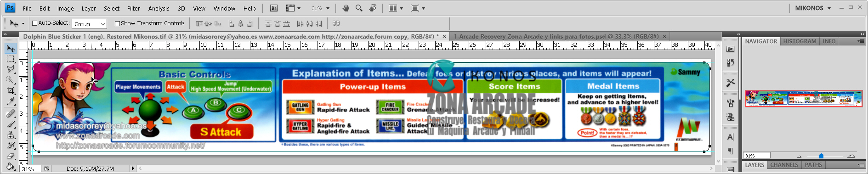Open the Image menu
868x174 pixels.
65,8
